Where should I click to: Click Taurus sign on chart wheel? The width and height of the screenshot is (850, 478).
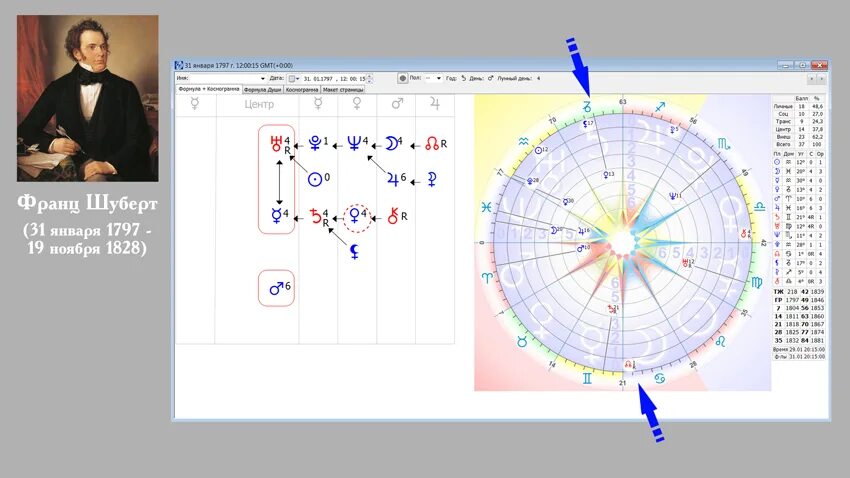(x=522, y=341)
